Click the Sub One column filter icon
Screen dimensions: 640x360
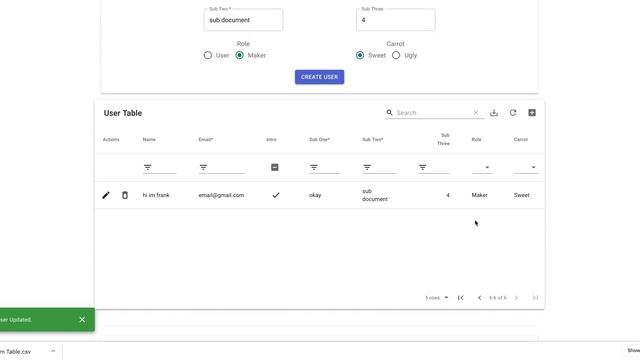point(314,167)
